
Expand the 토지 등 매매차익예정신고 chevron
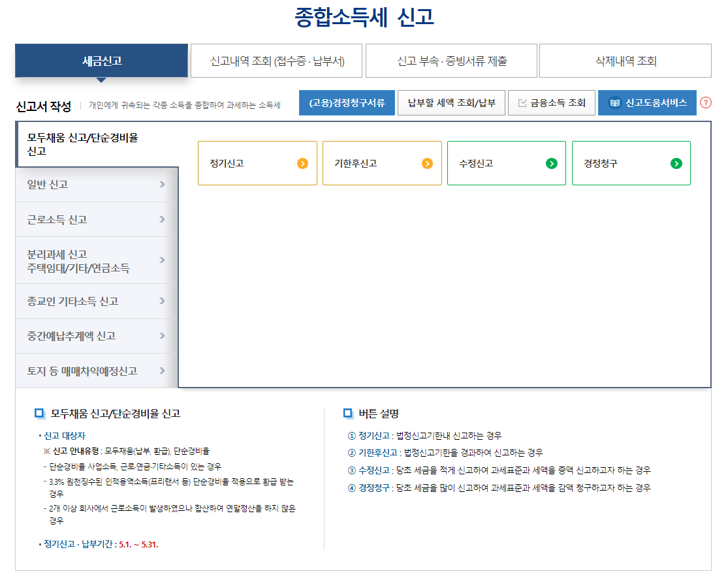pyautogui.click(x=162, y=371)
